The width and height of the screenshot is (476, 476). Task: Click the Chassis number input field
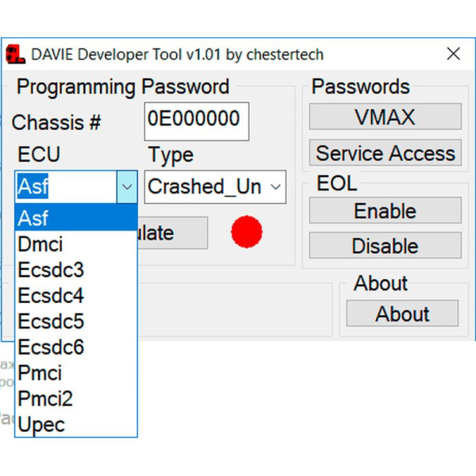coord(197,121)
